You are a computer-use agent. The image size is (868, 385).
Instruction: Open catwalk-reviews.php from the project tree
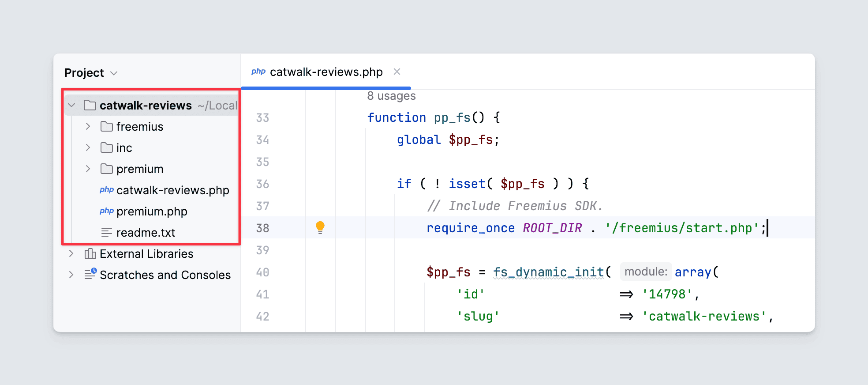coord(173,190)
